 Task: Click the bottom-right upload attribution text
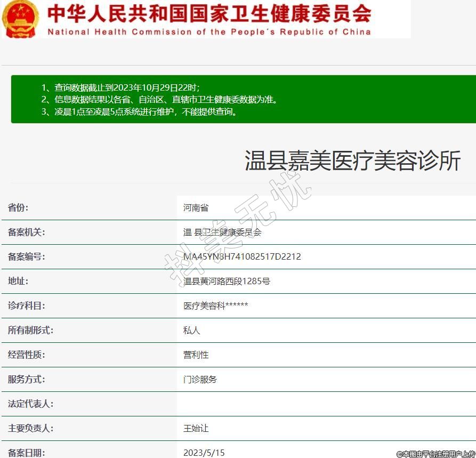pyautogui.click(x=435, y=454)
